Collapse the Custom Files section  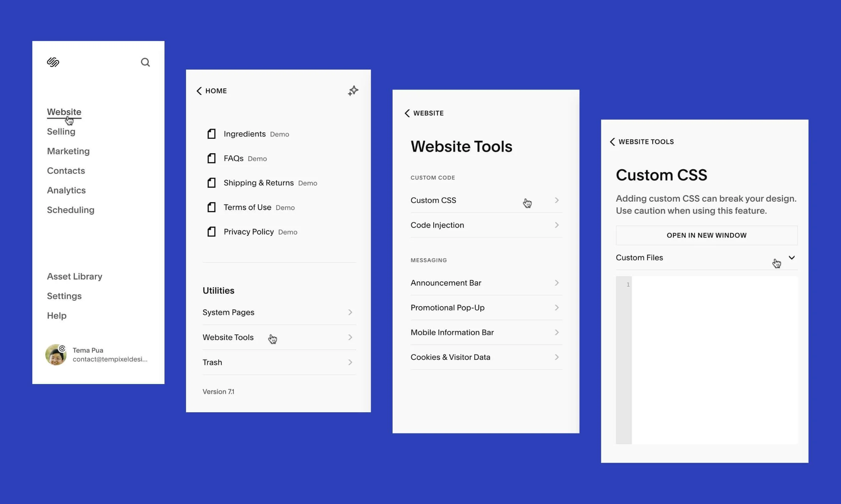(x=792, y=257)
